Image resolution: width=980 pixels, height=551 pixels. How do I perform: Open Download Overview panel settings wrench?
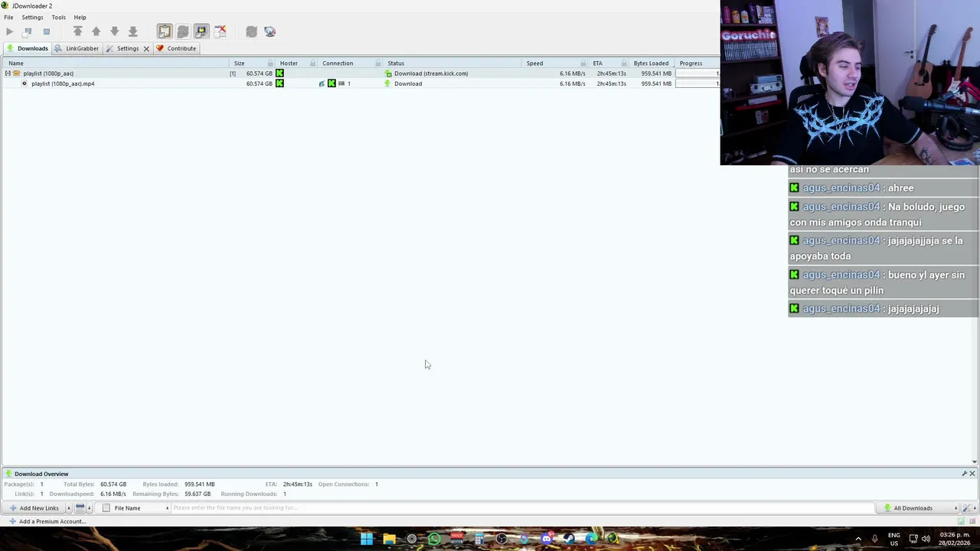pos(965,474)
